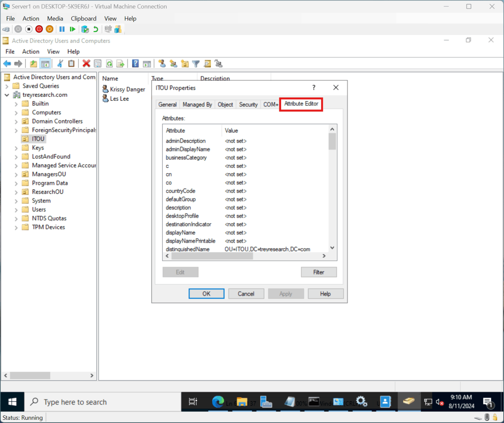The width and height of the screenshot is (504, 423).
Task: Create a new user with the toolbar icon
Action: pyautogui.click(x=162, y=64)
